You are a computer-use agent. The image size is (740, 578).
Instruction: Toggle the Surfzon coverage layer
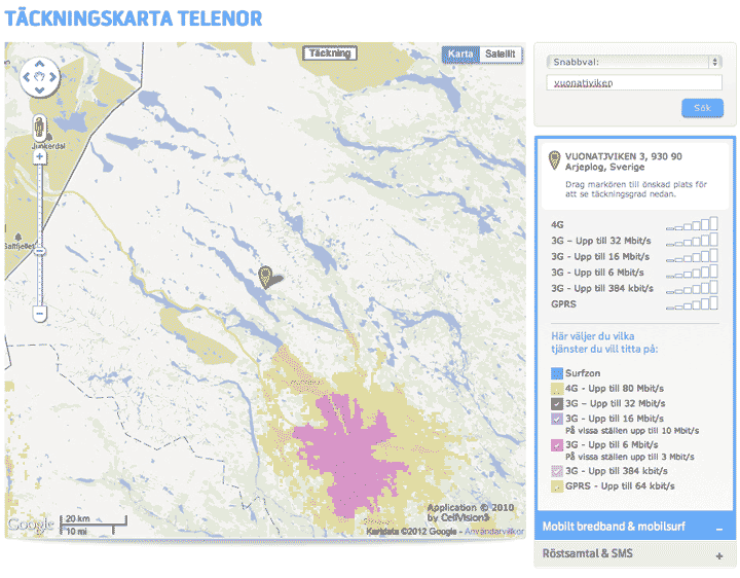tap(557, 373)
